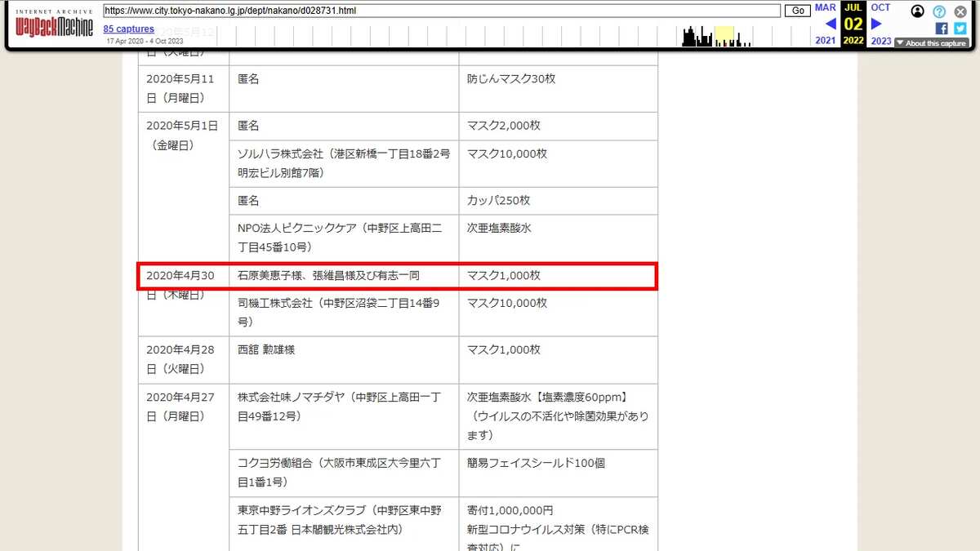Open the Wayback help icon

click(939, 11)
